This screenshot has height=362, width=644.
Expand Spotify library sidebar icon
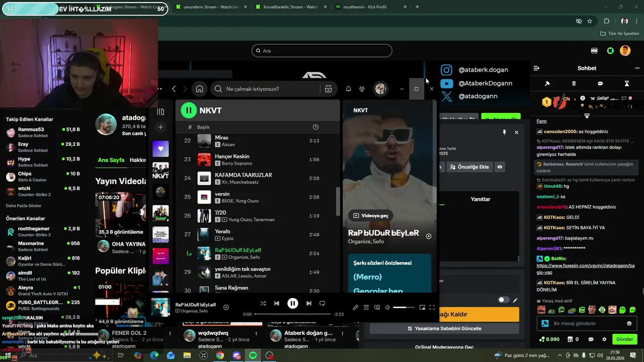click(160, 112)
